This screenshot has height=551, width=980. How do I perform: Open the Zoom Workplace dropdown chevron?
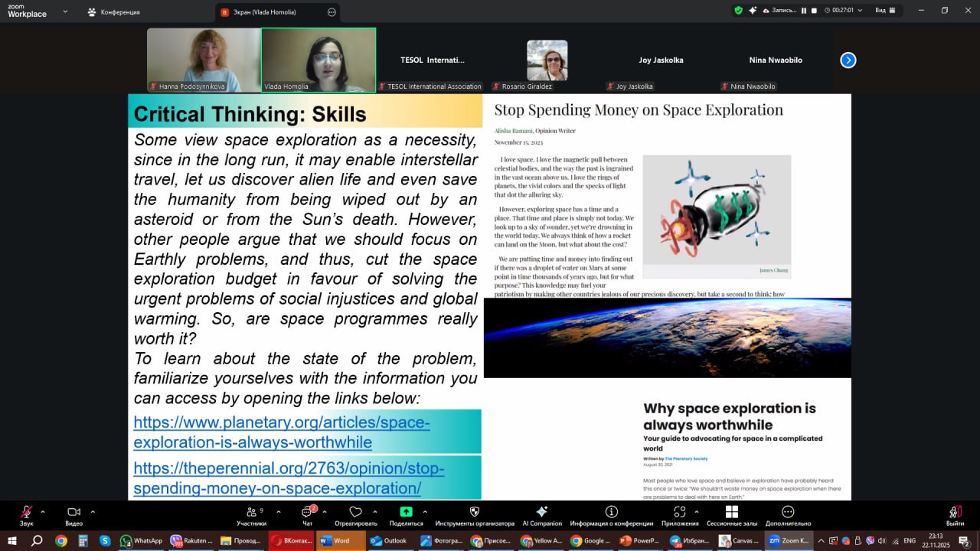[64, 11]
